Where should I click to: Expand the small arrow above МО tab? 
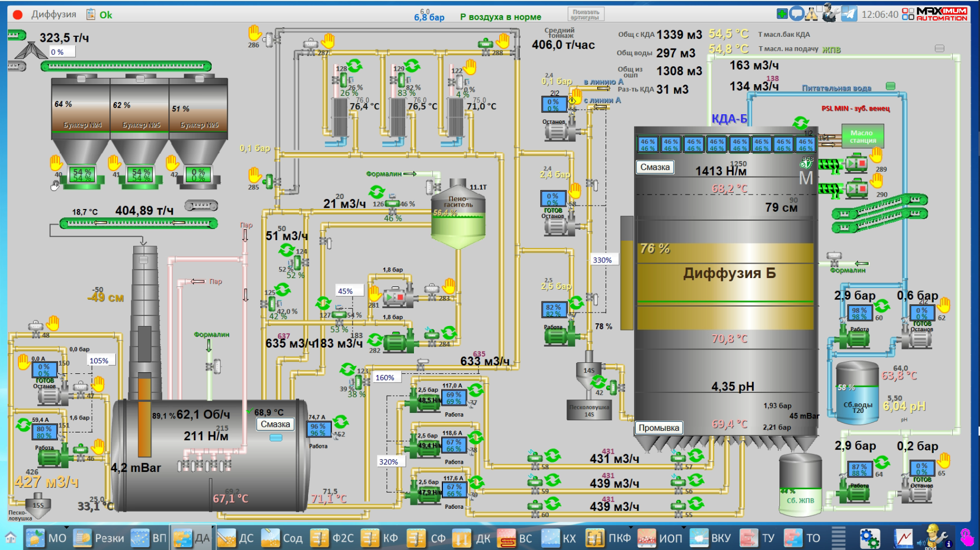pyautogui.click(x=66, y=527)
